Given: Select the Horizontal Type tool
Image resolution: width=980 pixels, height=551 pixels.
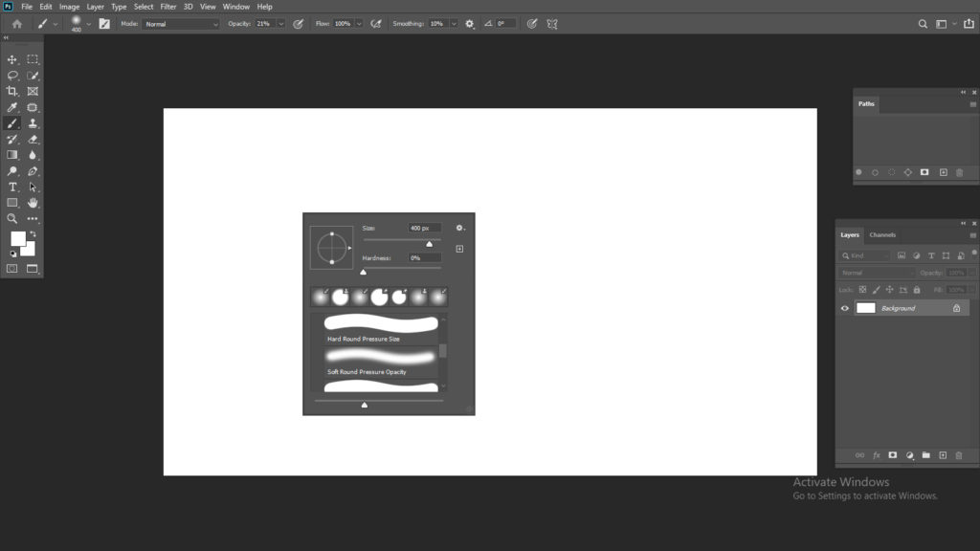Looking at the screenshot, I should click(x=11, y=187).
